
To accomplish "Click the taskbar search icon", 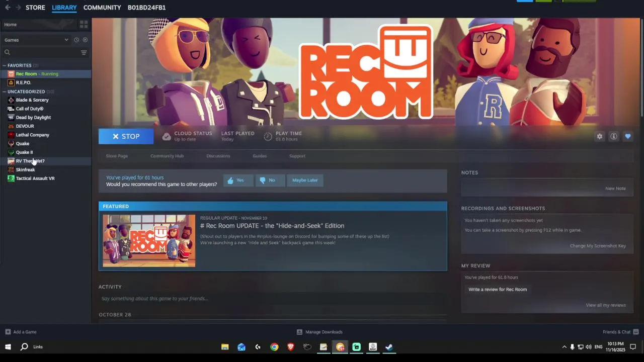I will [x=24, y=347].
